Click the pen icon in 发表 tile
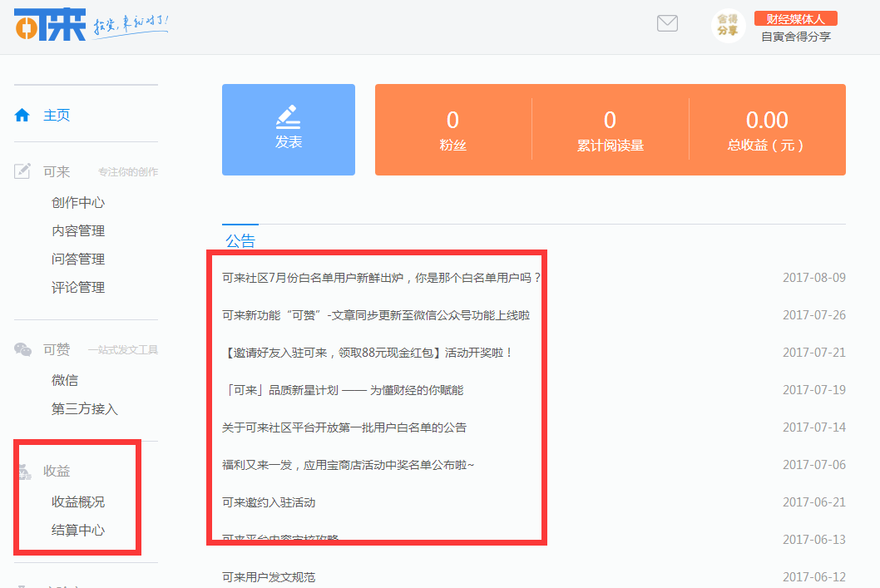 [289, 116]
